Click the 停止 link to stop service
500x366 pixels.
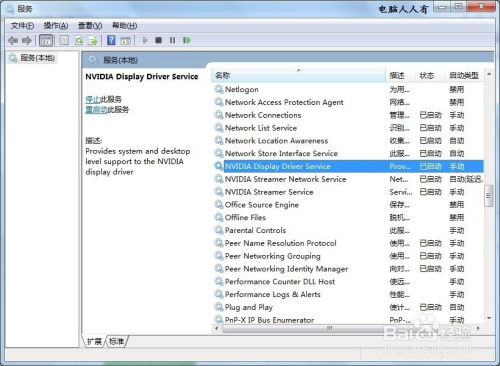pyautogui.click(x=93, y=99)
